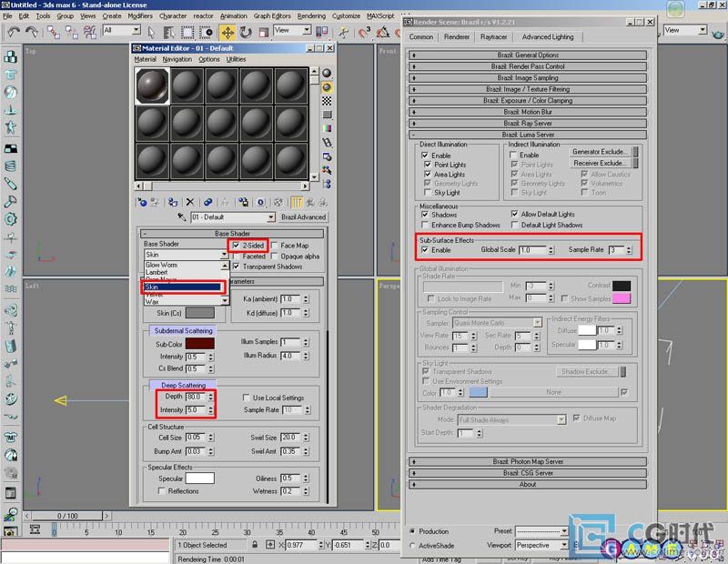Click the Sample Type sphere icon

(x=327, y=74)
